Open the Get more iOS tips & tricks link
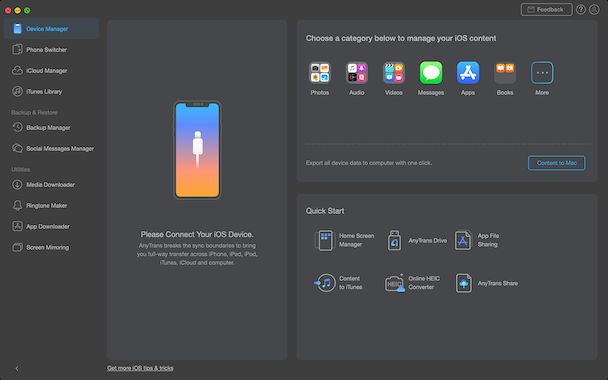Viewport: 608px width, 380px height. (140, 368)
